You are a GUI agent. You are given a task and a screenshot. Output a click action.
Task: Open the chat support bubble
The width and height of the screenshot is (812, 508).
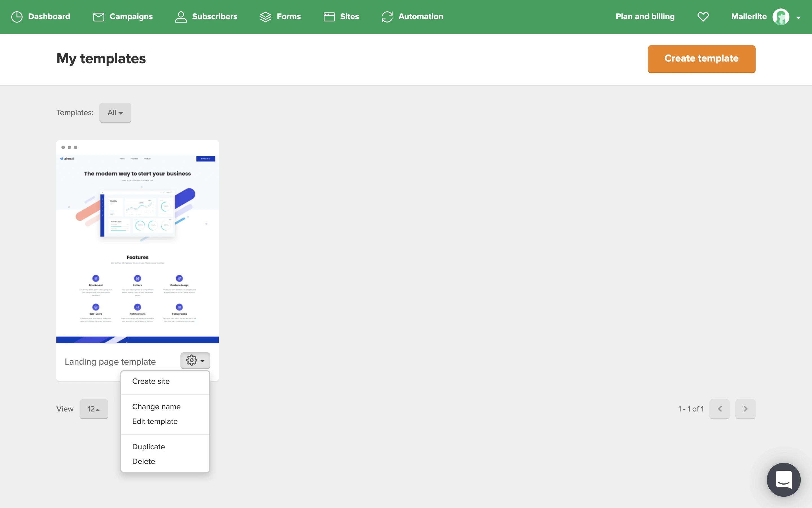click(784, 479)
